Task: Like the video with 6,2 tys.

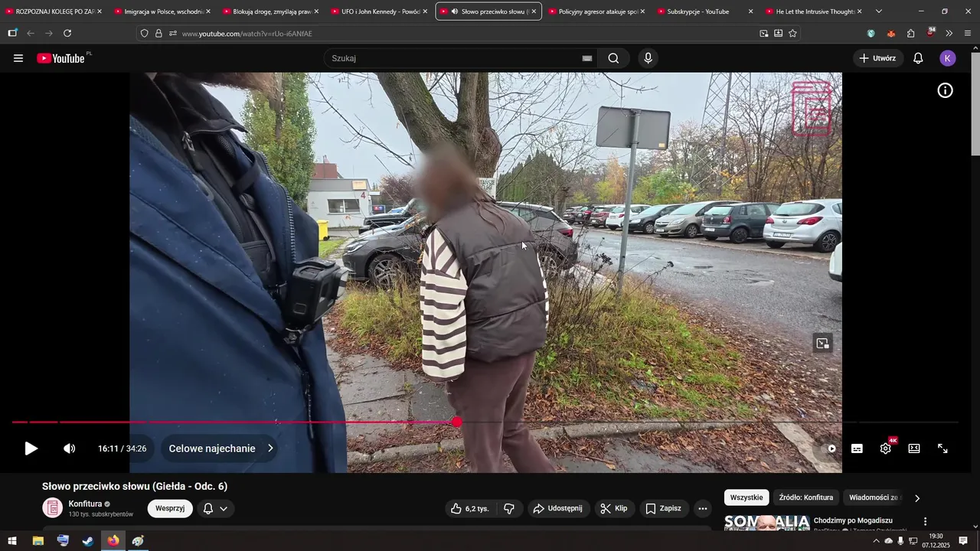Action: (x=469, y=508)
